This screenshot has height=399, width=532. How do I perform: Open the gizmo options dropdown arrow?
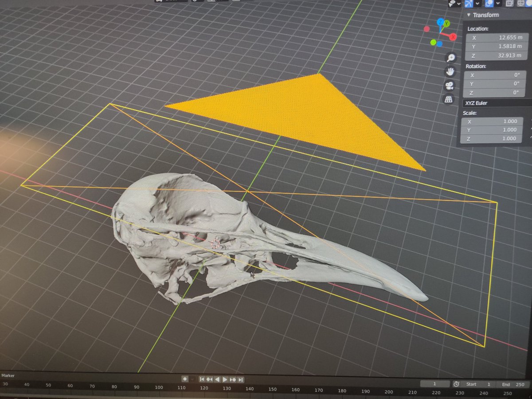click(477, 4)
